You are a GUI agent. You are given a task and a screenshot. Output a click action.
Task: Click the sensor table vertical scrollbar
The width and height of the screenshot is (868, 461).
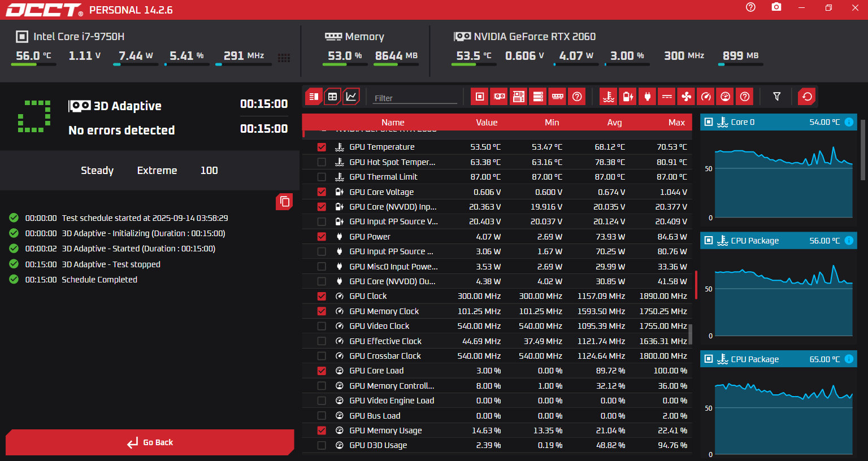click(690, 334)
